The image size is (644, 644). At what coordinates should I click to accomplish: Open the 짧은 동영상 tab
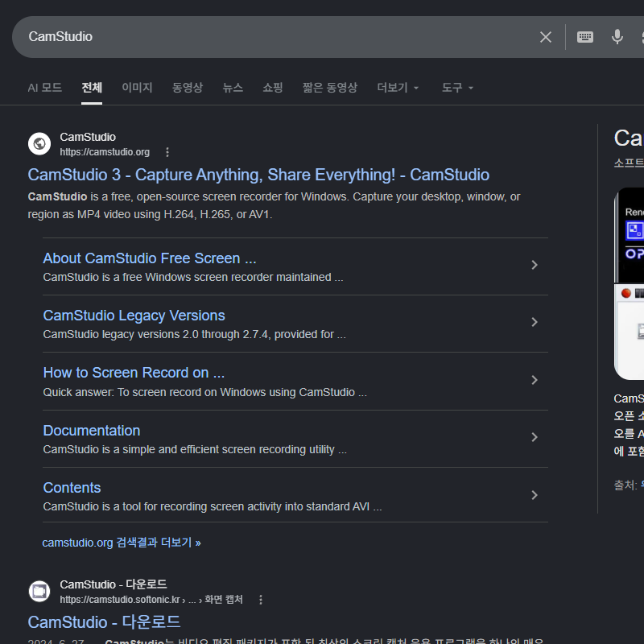(x=330, y=88)
